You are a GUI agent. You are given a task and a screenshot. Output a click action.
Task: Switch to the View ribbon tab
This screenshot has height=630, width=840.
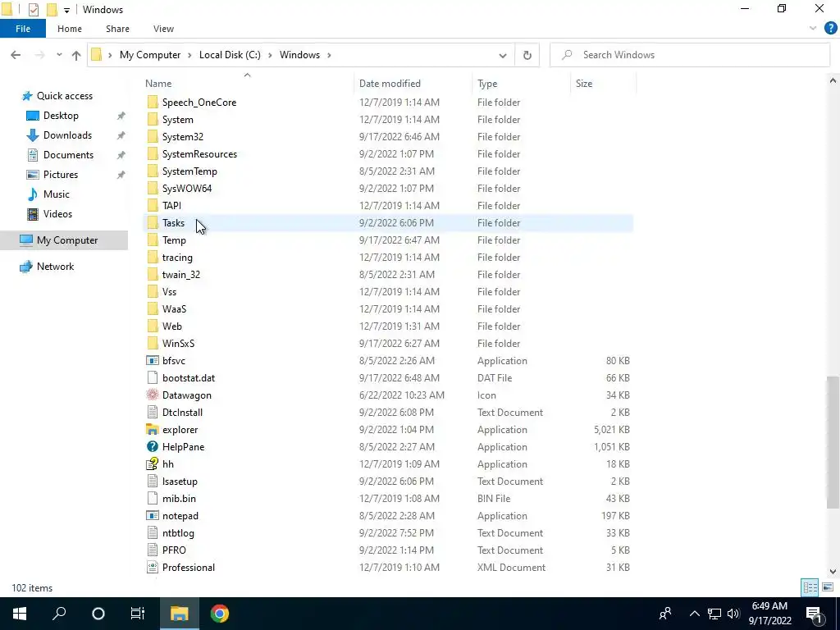coord(163,29)
